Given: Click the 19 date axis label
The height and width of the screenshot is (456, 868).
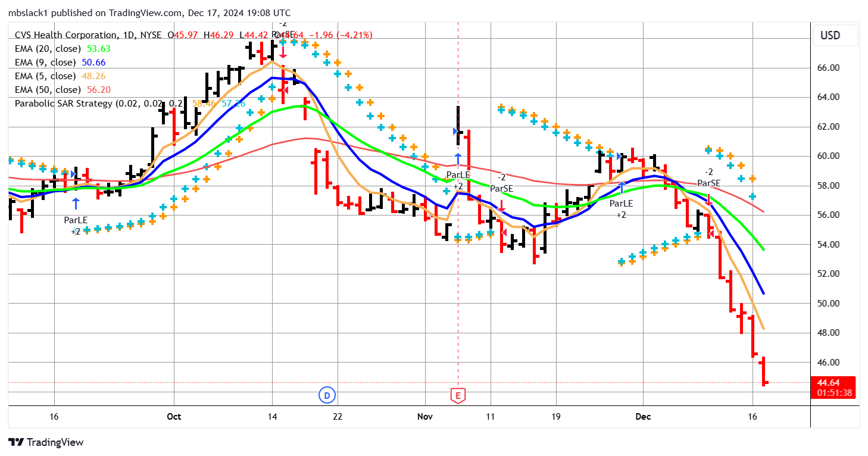Looking at the screenshot, I should pos(555,416).
